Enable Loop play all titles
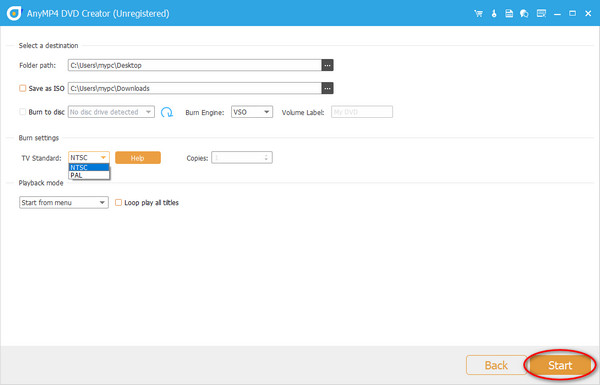The width and height of the screenshot is (600, 385). pyautogui.click(x=119, y=202)
